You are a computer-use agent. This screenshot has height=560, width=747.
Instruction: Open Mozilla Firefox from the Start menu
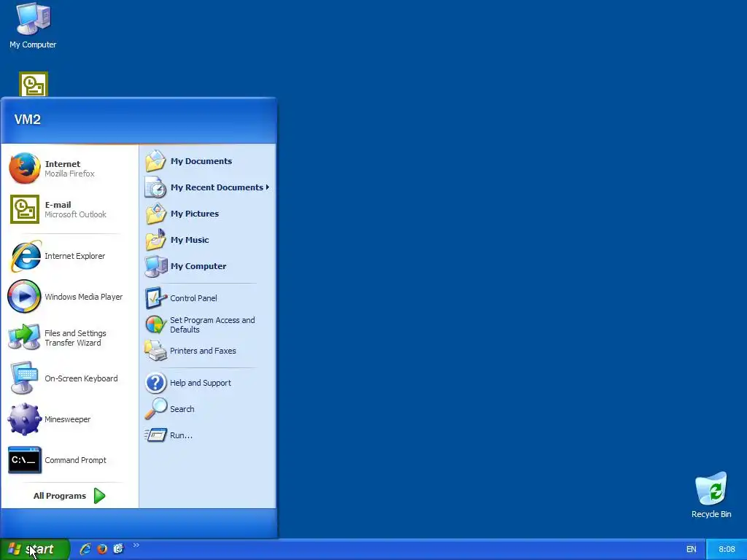[x=69, y=168]
